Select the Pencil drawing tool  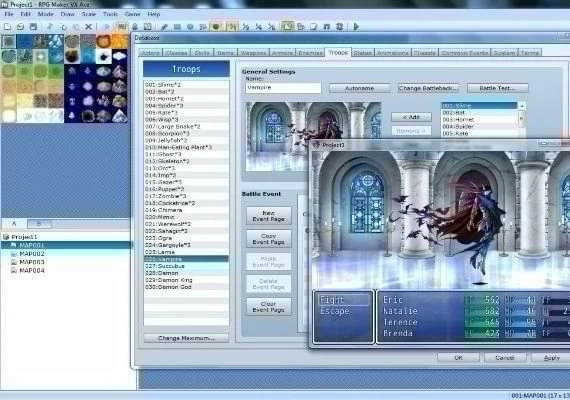(x=164, y=27)
